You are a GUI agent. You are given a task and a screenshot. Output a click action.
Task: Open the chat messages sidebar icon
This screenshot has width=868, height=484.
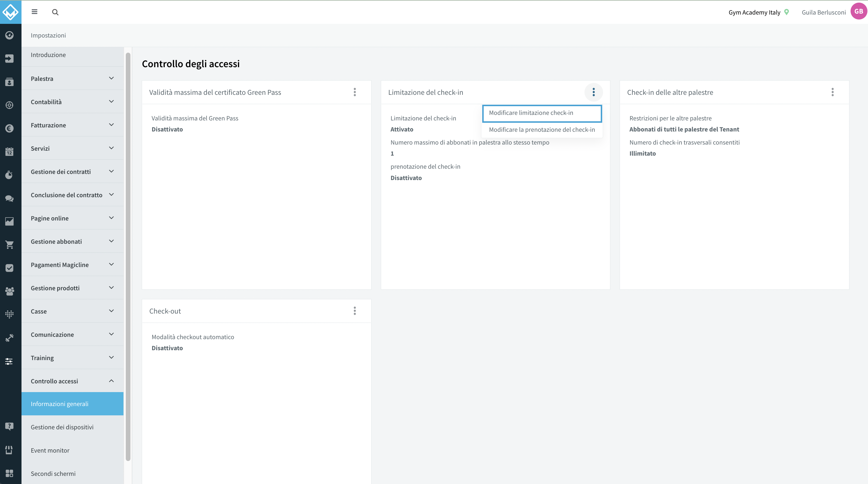click(x=9, y=198)
